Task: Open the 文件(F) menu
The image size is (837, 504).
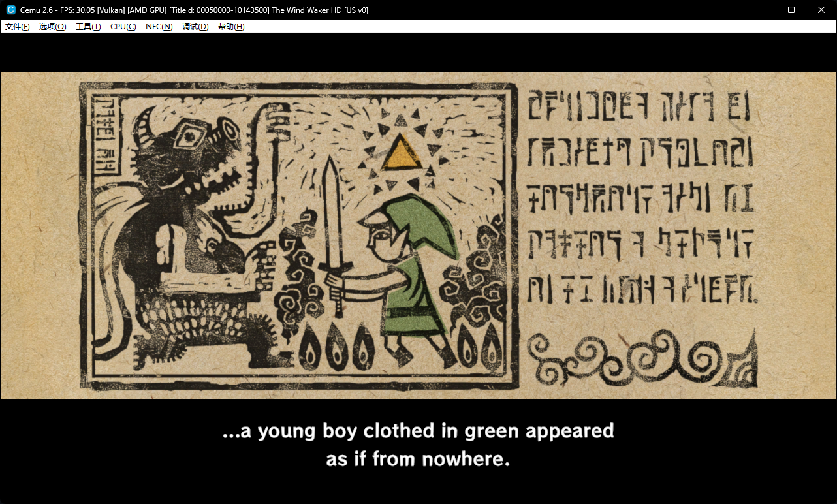Action: click(x=18, y=27)
